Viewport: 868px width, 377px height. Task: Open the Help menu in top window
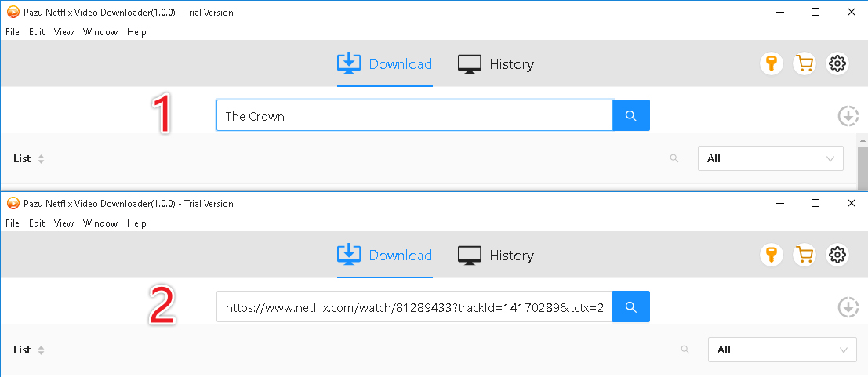[136, 32]
